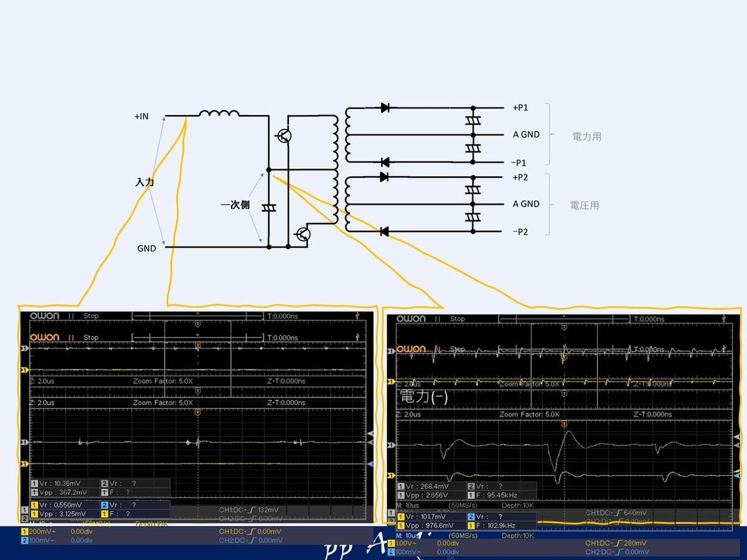Viewport: 747px width, 560px height.
Task: Click the GND label under 入力
Action: (x=146, y=248)
